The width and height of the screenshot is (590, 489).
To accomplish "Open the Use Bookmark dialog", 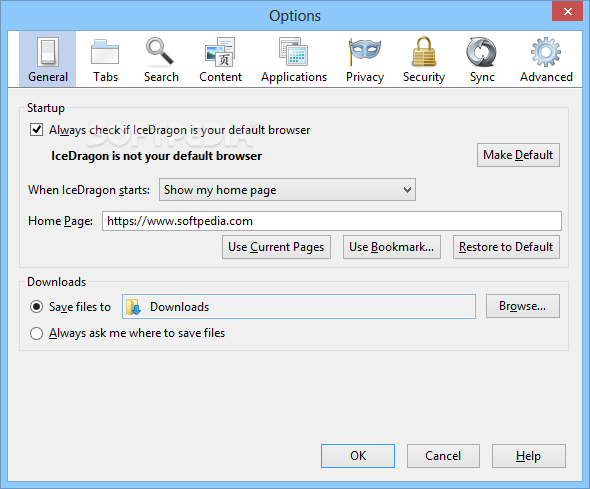I will [x=392, y=247].
